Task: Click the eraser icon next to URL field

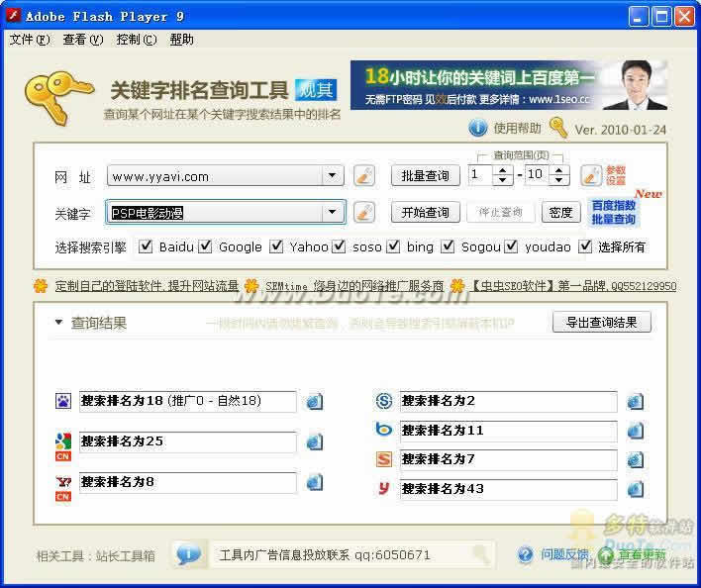Action: click(x=364, y=175)
